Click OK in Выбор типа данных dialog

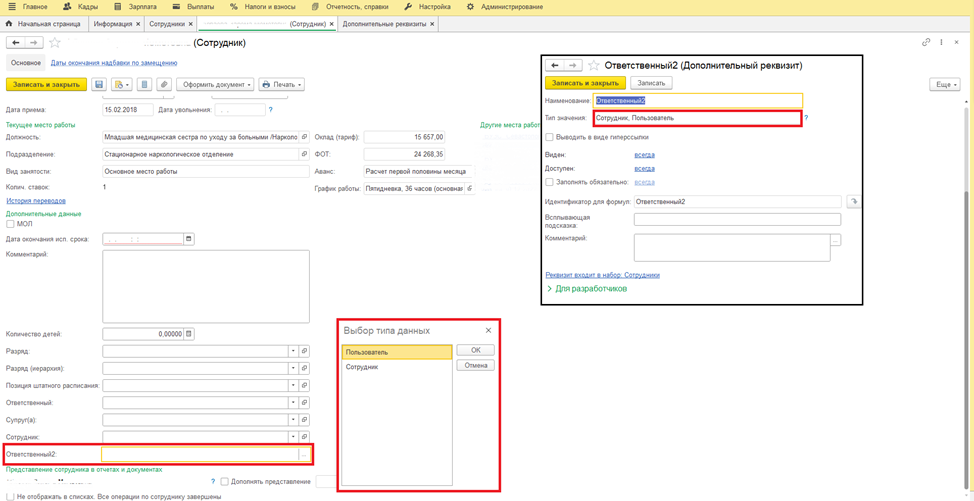tap(476, 350)
